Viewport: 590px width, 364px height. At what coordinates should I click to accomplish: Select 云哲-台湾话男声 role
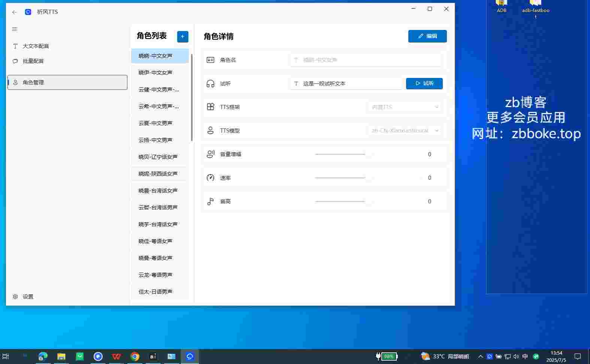160,207
